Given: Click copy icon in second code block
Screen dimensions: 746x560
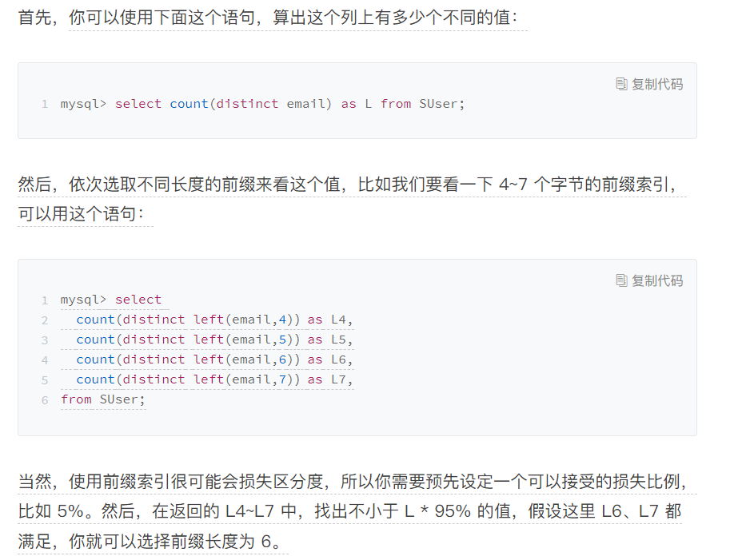Looking at the screenshot, I should 621,280.
